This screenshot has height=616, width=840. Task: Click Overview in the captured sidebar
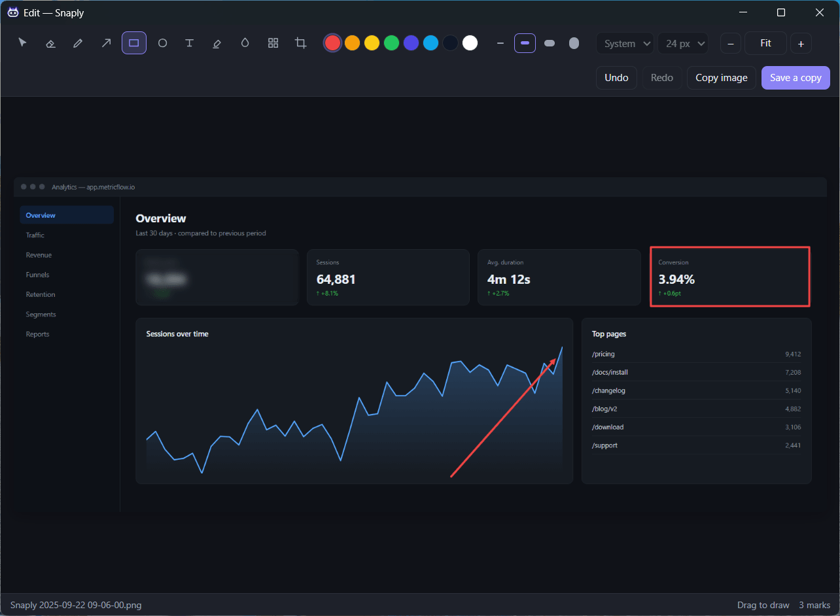click(x=67, y=215)
